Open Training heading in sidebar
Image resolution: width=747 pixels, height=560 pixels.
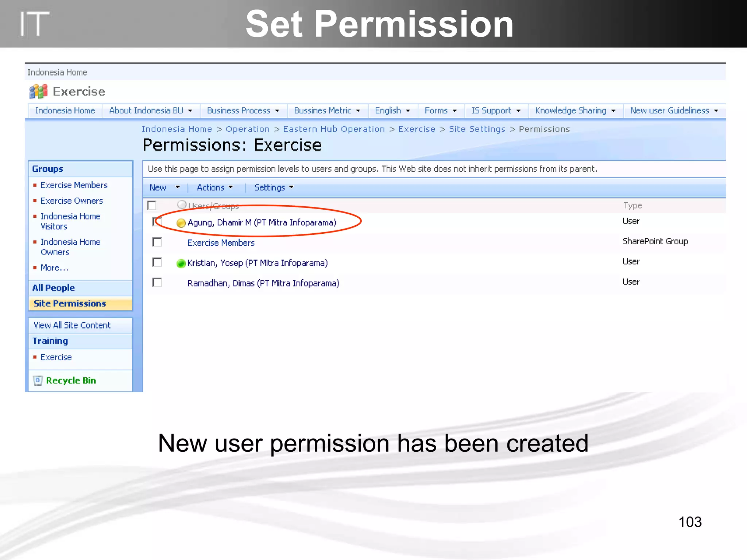click(50, 341)
